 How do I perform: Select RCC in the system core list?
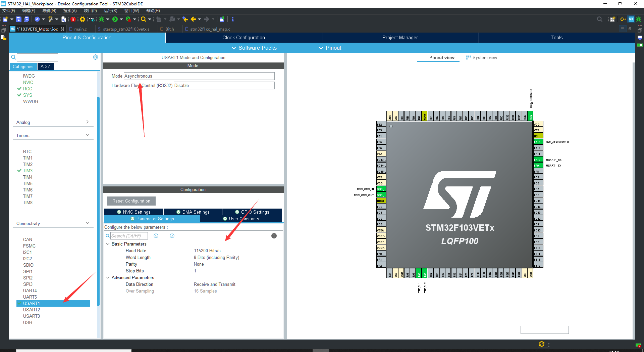pos(28,89)
